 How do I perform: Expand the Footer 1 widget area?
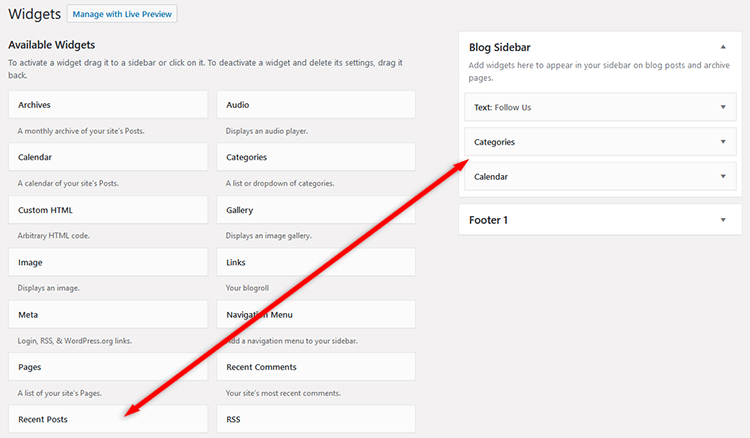click(723, 220)
